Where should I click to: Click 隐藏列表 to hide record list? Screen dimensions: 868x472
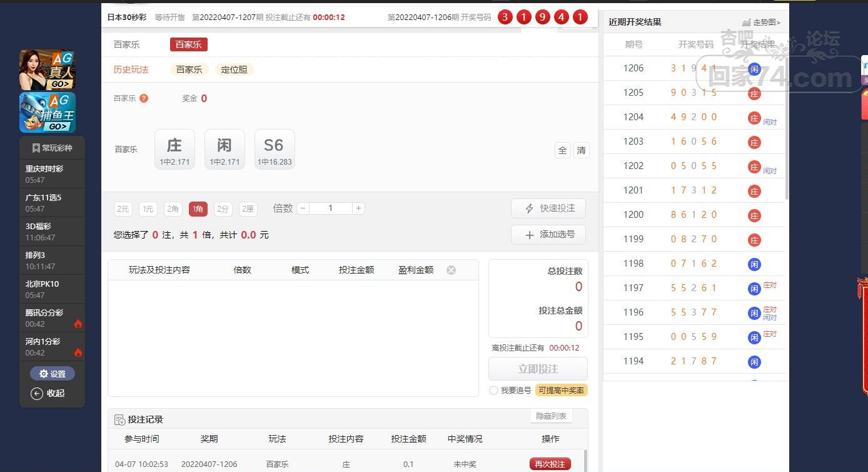[552, 416]
